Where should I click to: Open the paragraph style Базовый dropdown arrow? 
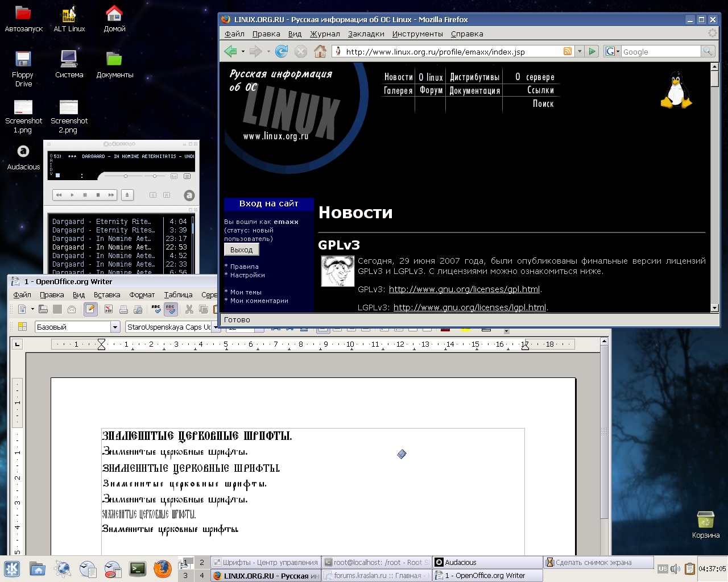pyautogui.click(x=115, y=327)
